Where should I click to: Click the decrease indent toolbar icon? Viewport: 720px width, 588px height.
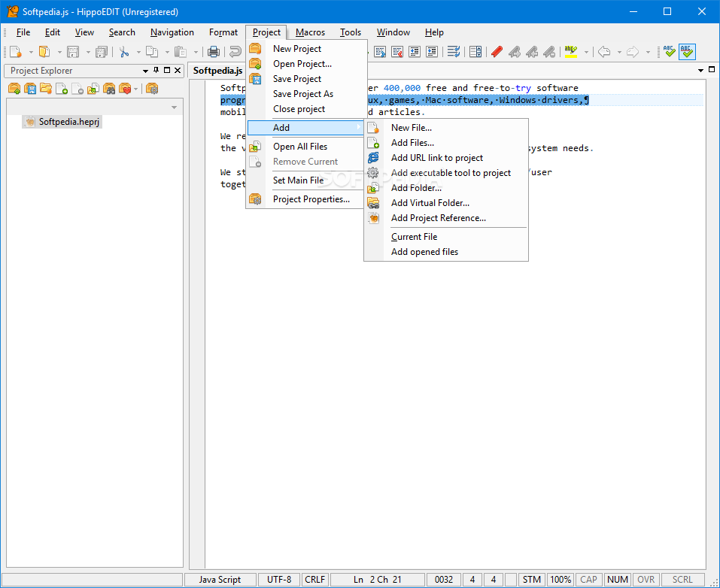[x=415, y=51]
